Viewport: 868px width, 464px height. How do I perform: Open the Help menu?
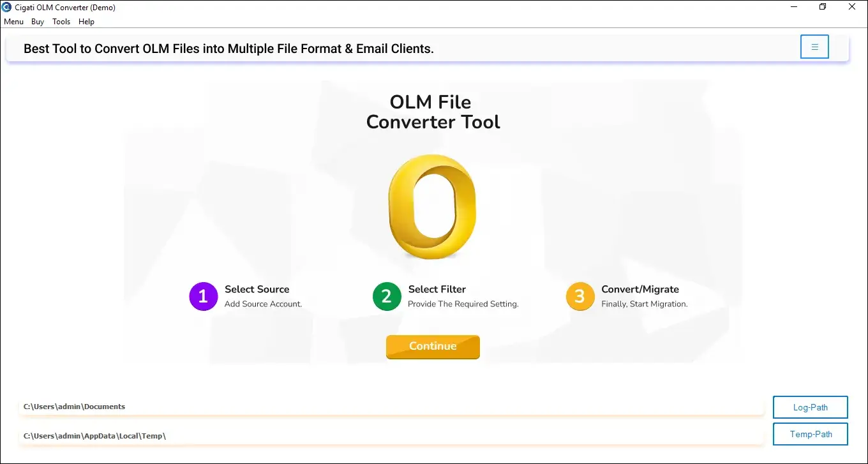tap(86, 22)
